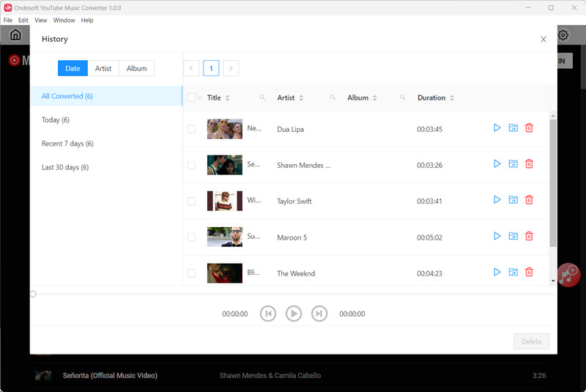The image size is (586, 392).
Task: Search by album using the magnifier icon
Action: coord(402,97)
